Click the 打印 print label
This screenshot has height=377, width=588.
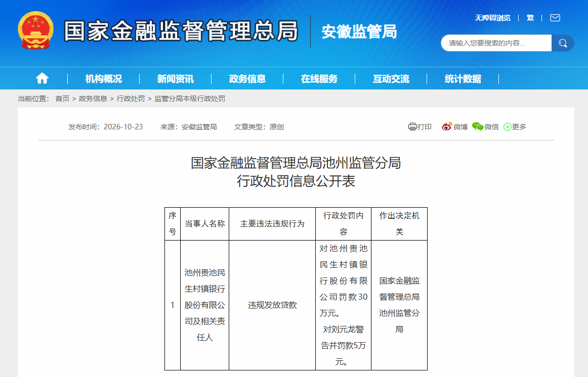[x=425, y=127]
